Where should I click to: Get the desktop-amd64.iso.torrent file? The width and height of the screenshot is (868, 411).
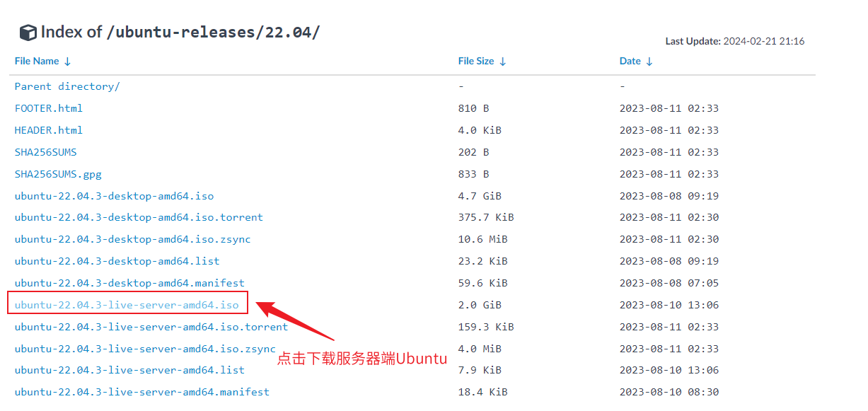[x=139, y=217]
